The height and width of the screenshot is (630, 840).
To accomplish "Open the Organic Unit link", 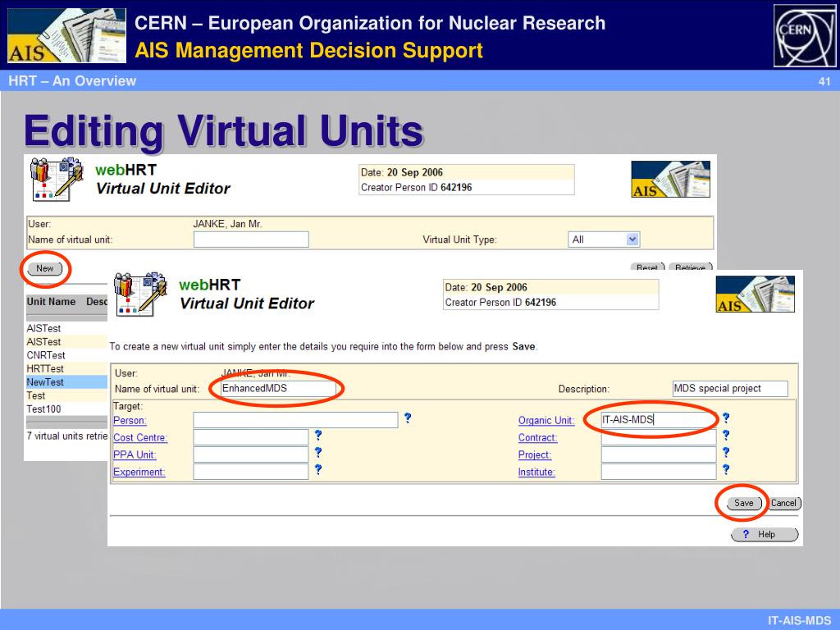I will [546, 421].
